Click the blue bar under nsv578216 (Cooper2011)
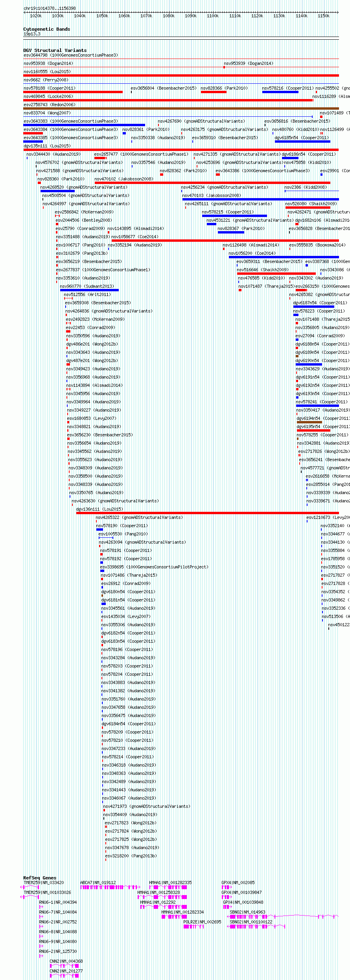This screenshot has height=980, width=350. [x=280, y=92]
